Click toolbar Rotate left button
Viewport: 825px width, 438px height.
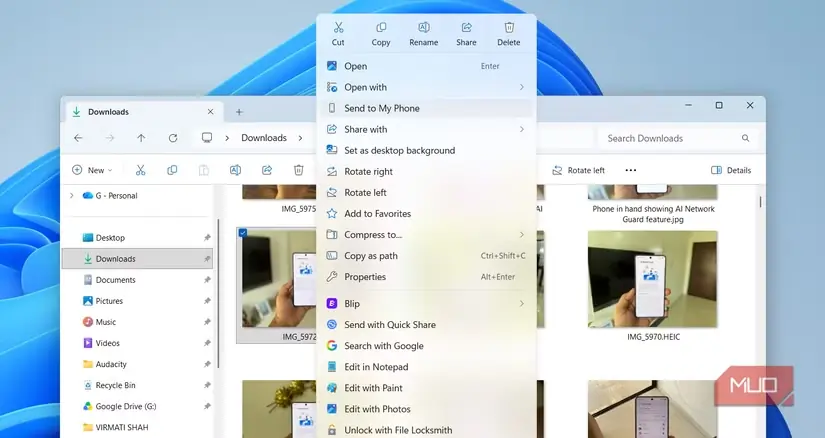pyautogui.click(x=578, y=170)
